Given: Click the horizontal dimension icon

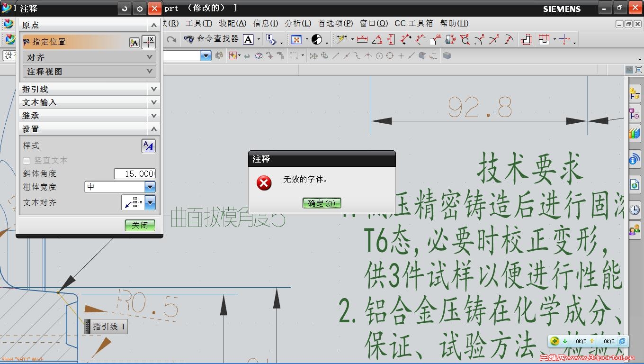Looking at the screenshot, I should pyautogui.click(x=362, y=39).
